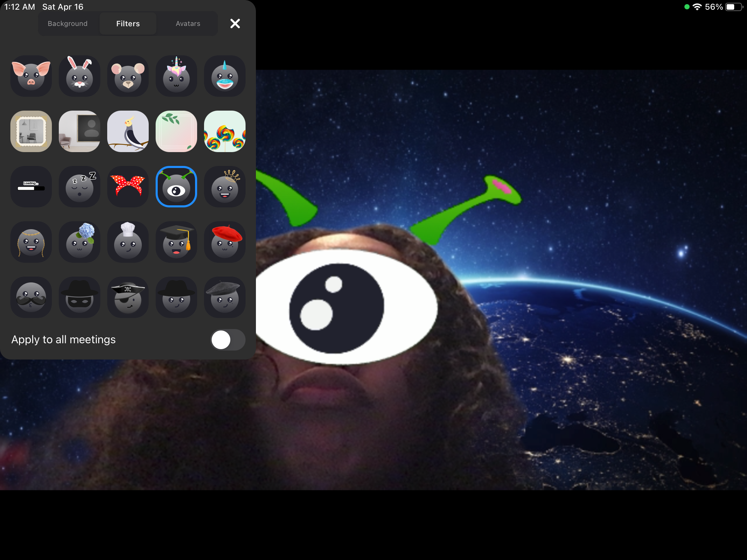Choose the chef hat filter

pos(128,242)
